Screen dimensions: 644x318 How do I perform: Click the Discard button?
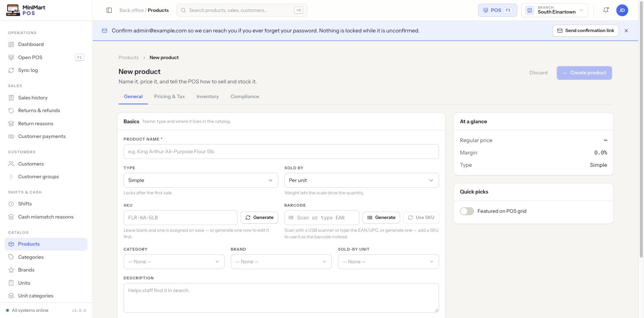click(x=538, y=73)
